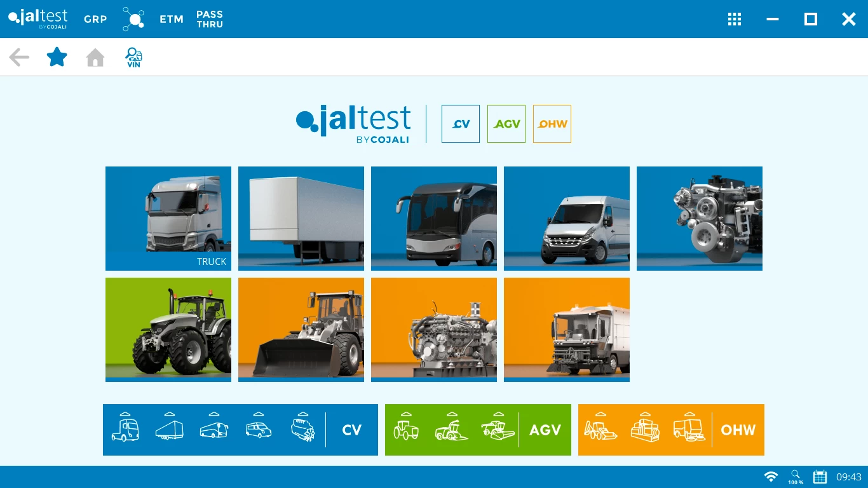
Task: Select the sweeper icon in OHW bar
Action: click(689, 430)
